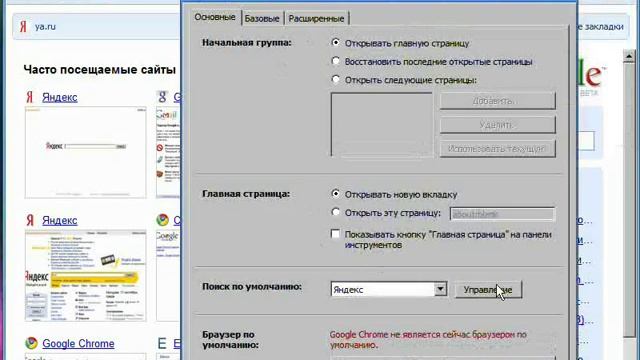Select 'Восстановить последние открытые страницы' option
The height and width of the screenshot is (360, 640).
(x=336, y=61)
